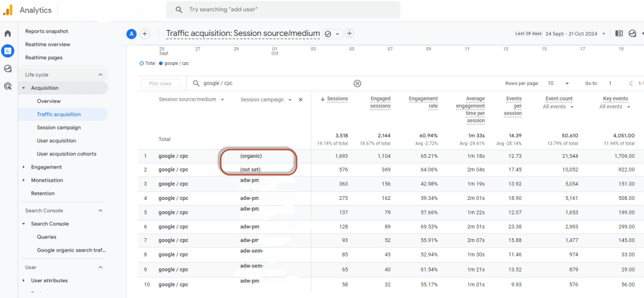Sort by Engagement rate column header
The width and height of the screenshot is (644, 298).
(x=423, y=102)
